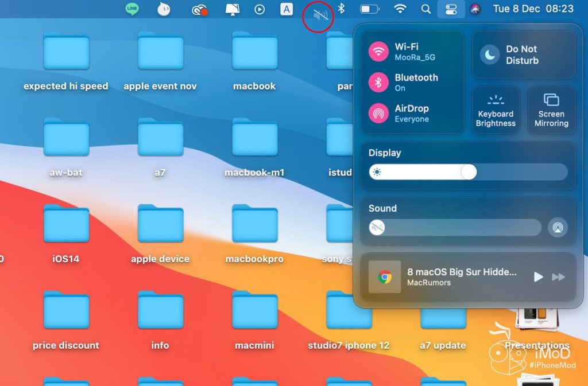588x386 pixels.
Task: Expand Screen Mirroring options
Action: (551, 110)
